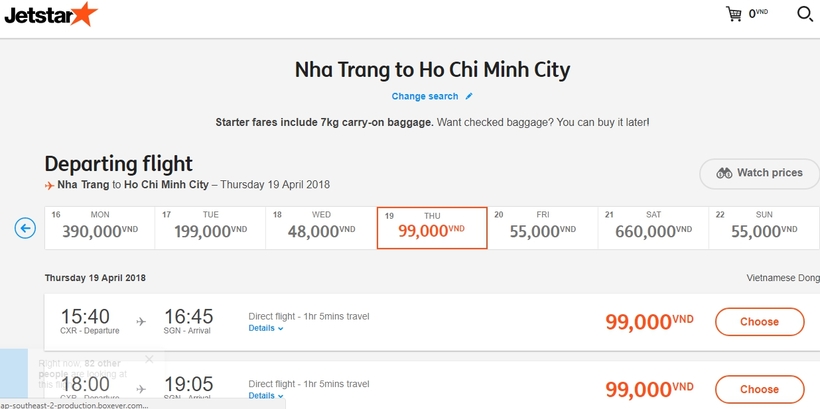Choose the 18:00 departure flight

(759, 390)
